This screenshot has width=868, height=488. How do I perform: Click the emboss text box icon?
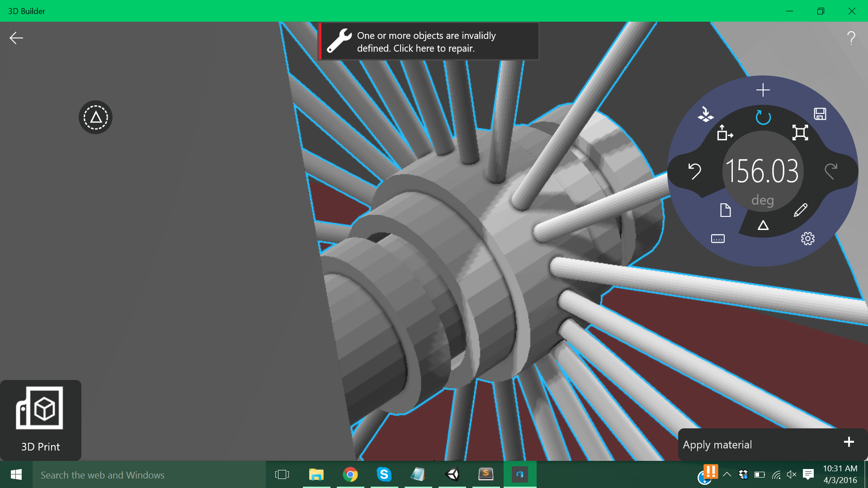click(x=717, y=239)
